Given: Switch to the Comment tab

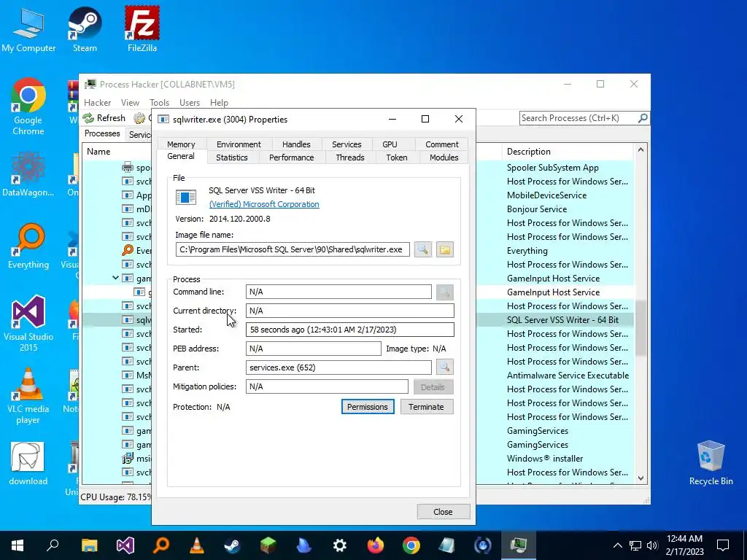Looking at the screenshot, I should click(442, 144).
